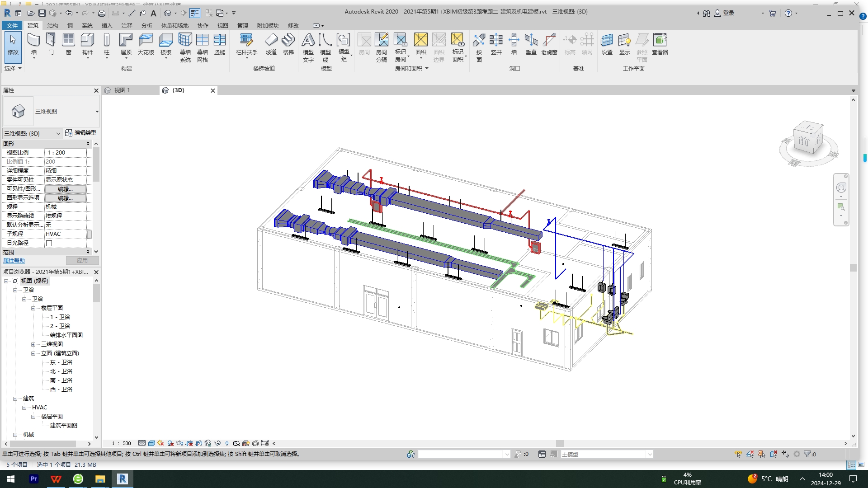Click the 屋顶 (Roof) tool icon

[126, 40]
